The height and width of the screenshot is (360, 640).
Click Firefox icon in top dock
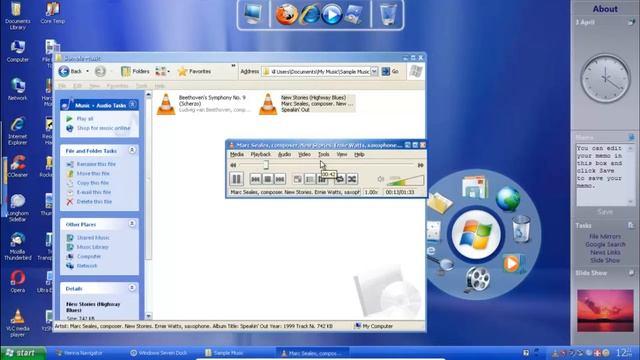point(287,15)
